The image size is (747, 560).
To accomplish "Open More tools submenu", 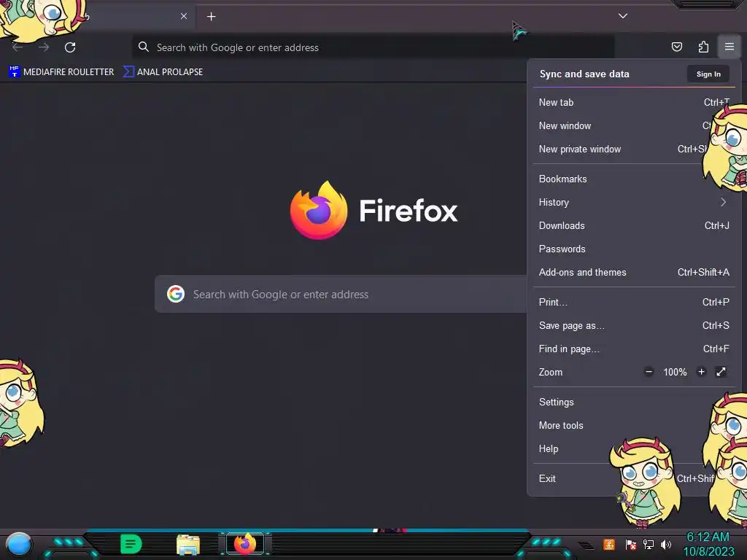I will pos(634,426).
